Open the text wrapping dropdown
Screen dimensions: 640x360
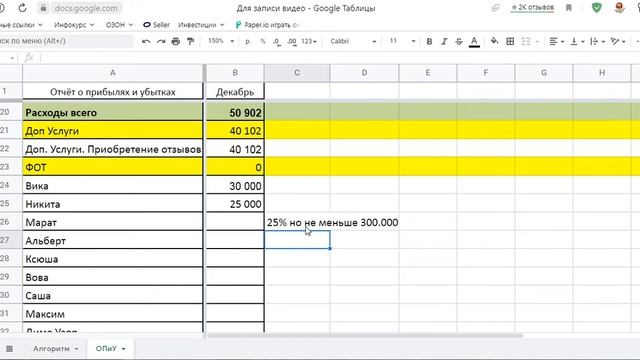pos(598,41)
